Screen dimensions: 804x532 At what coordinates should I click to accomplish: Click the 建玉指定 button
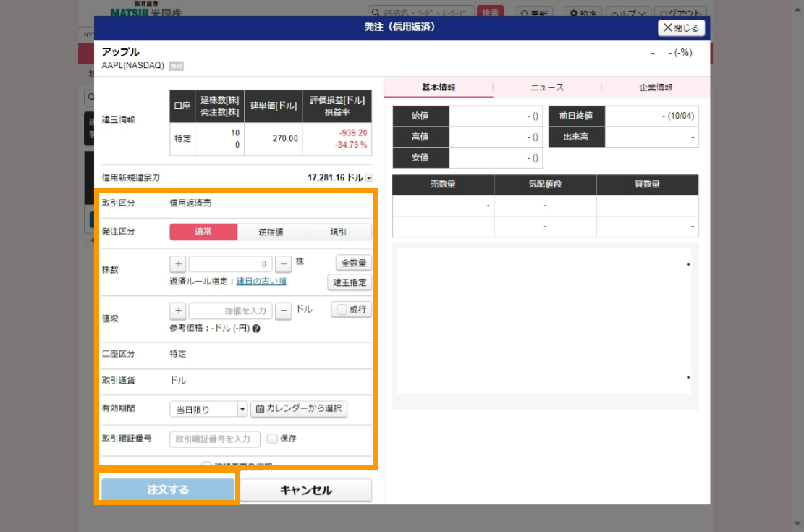click(350, 282)
